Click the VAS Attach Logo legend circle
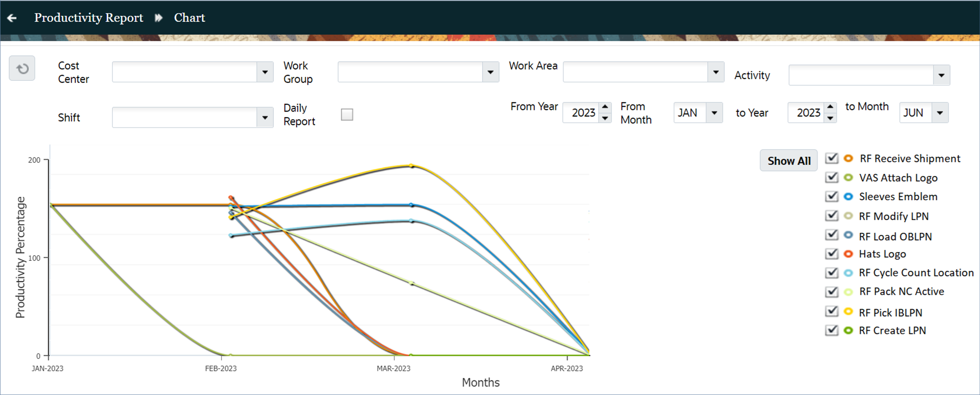 pos(848,178)
